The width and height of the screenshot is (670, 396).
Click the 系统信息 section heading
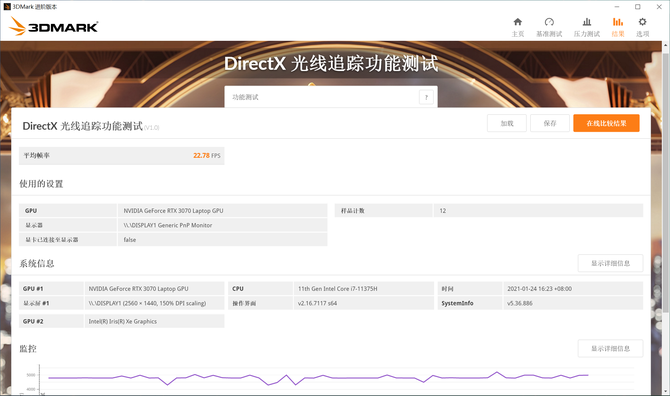click(37, 264)
